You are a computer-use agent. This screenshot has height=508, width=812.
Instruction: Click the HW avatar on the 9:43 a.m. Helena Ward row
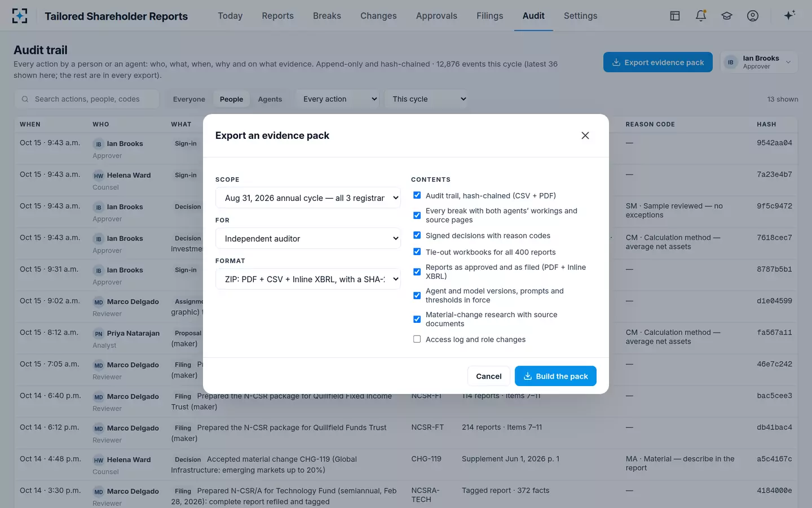coord(99,176)
